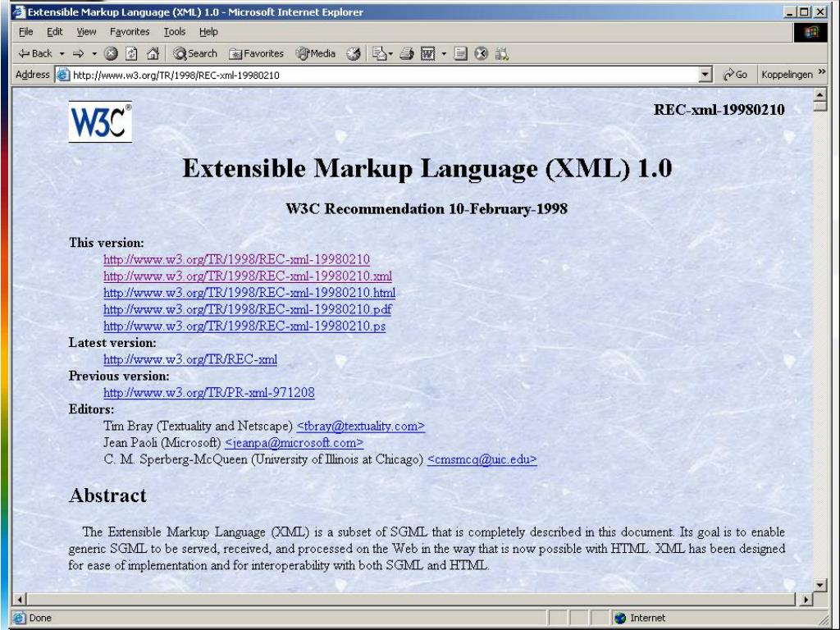Image resolution: width=840 pixels, height=630 pixels.
Task: Open the Help menu
Action: 208,32
